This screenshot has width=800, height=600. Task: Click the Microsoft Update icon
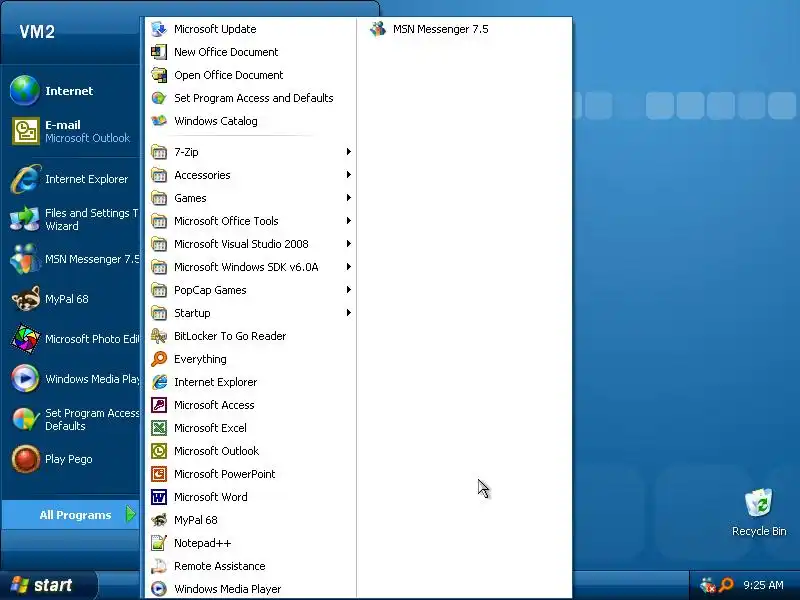point(159,29)
